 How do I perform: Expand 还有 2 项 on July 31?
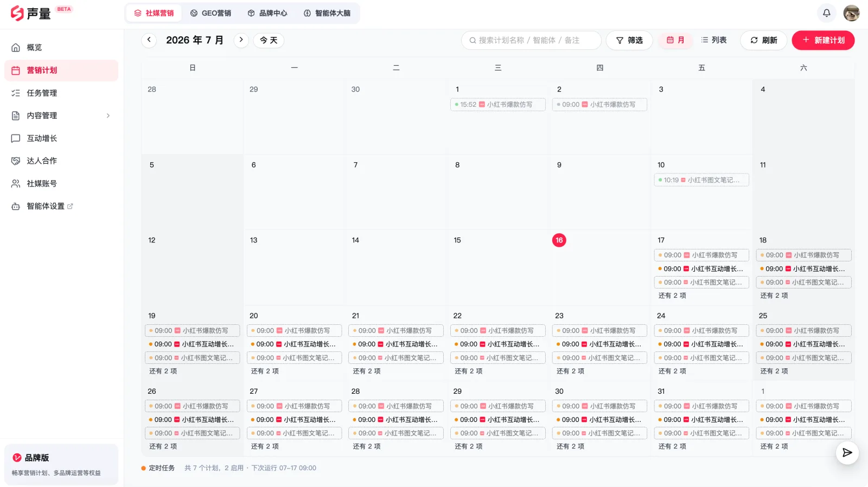(672, 446)
